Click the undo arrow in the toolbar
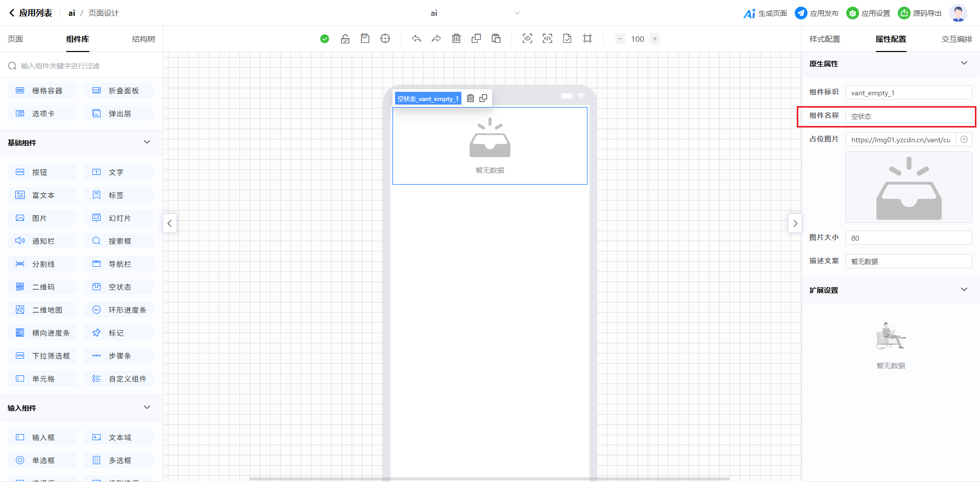Viewport: 980px width, 482px height. (x=416, y=39)
